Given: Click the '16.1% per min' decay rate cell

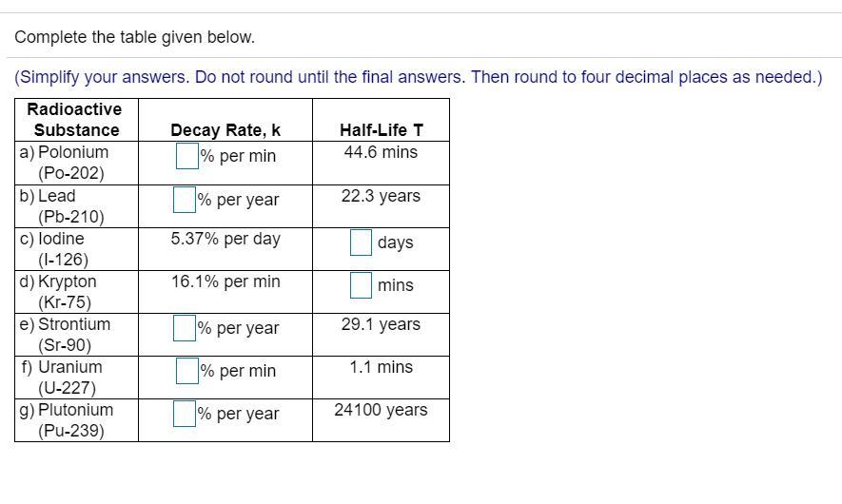Looking at the screenshot, I should coord(225,281).
